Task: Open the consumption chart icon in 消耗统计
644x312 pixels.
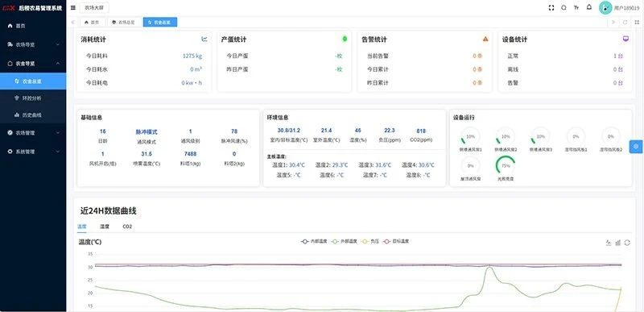Action: coord(204,39)
